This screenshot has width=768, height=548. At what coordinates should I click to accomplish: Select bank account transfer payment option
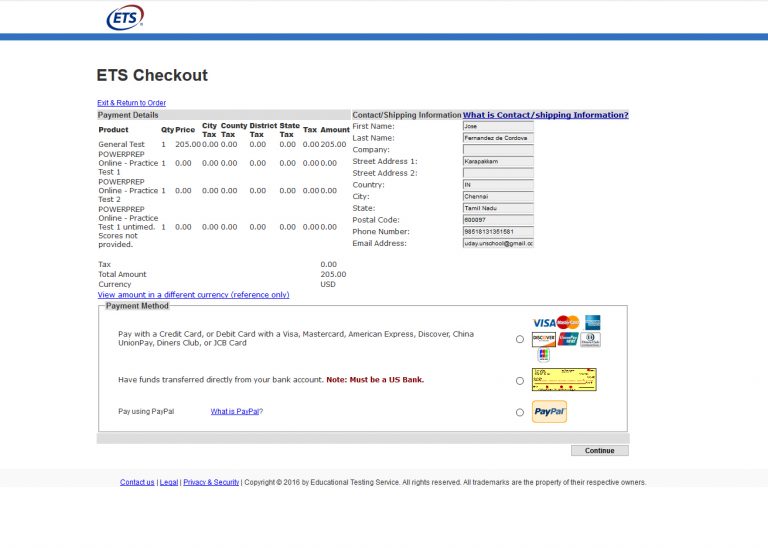[x=519, y=380]
